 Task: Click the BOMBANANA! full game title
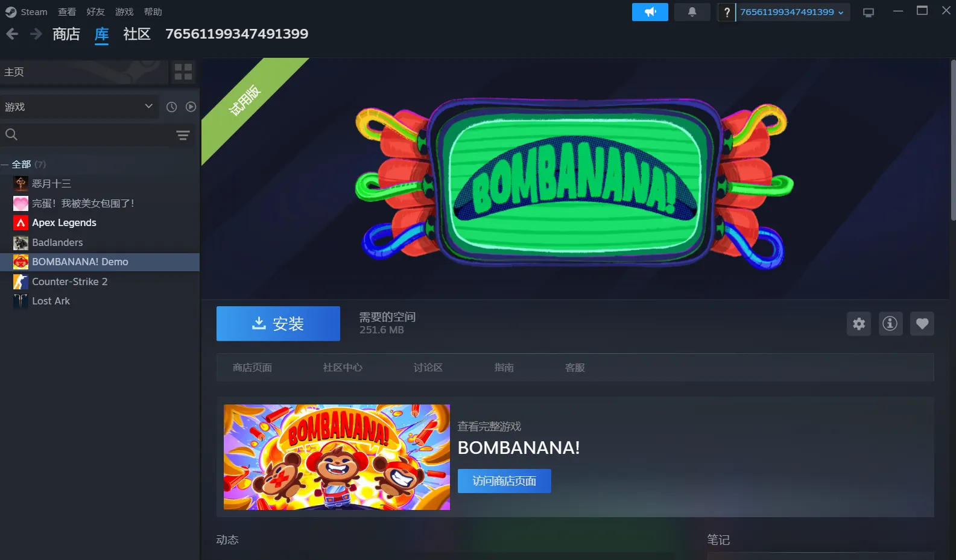(x=519, y=448)
